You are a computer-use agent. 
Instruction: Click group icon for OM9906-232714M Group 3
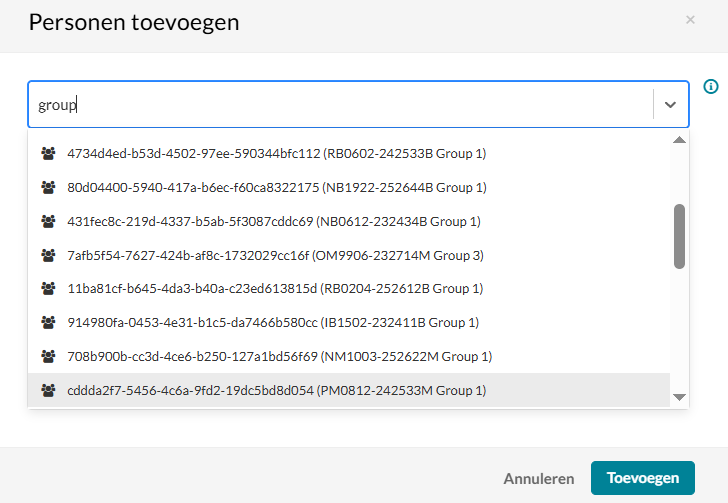pos(48,255)
